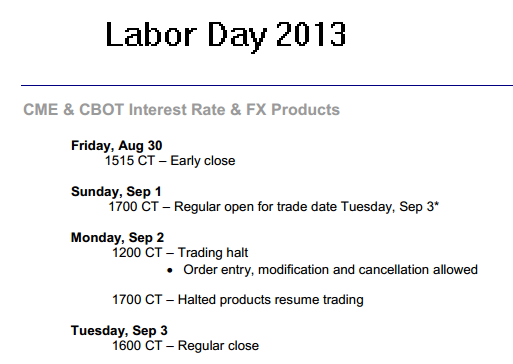This screenshot has width=513, height=364.
Task: Click the Labor Day 2013 title
Action: click(x=226, y=36)
